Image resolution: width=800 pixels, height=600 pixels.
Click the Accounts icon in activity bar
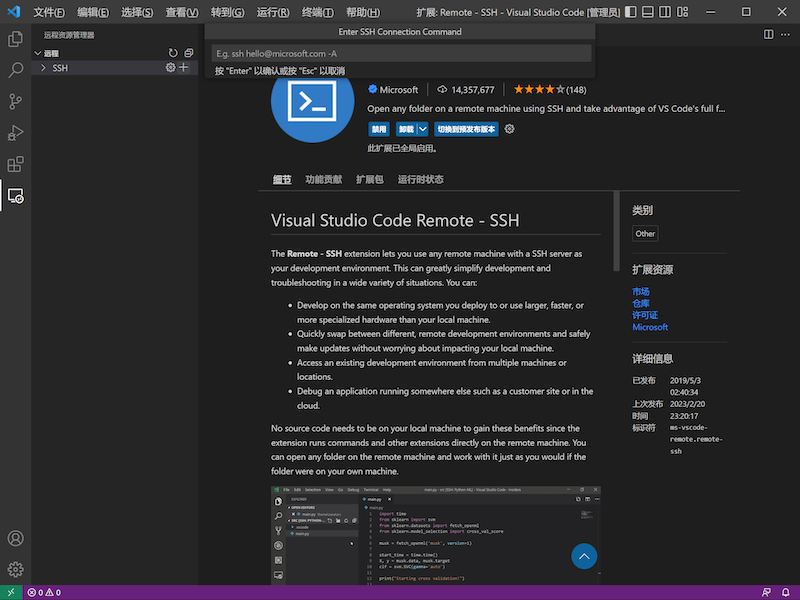(x=15, y=539)
